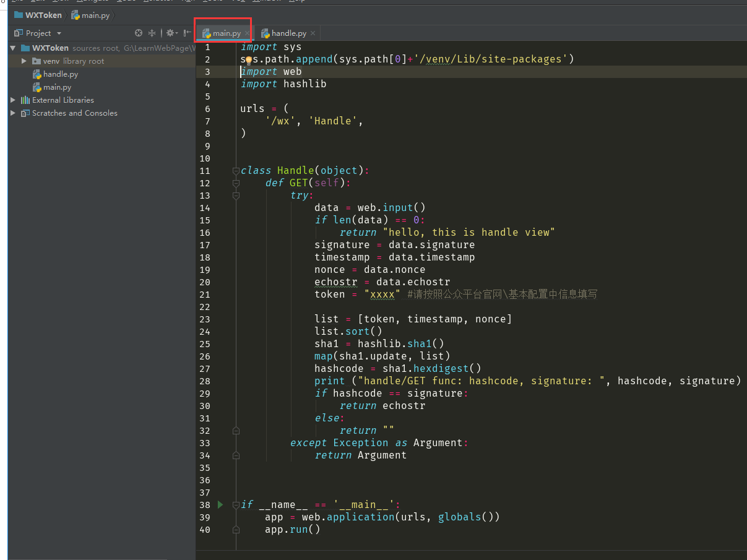747x560 pixels.
Task: Close the main.py editor tab
Action: point(247,33)
